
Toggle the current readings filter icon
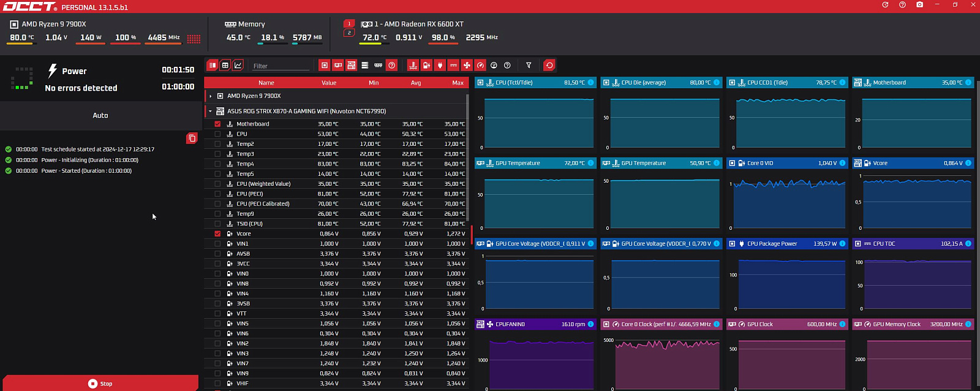tap(453, 65)
